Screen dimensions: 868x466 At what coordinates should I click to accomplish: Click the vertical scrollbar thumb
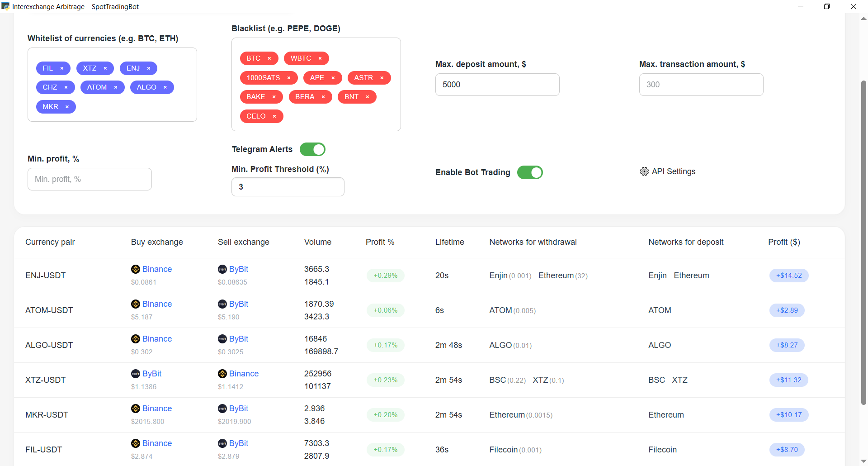pyautogui.click(x=863, y=242)
